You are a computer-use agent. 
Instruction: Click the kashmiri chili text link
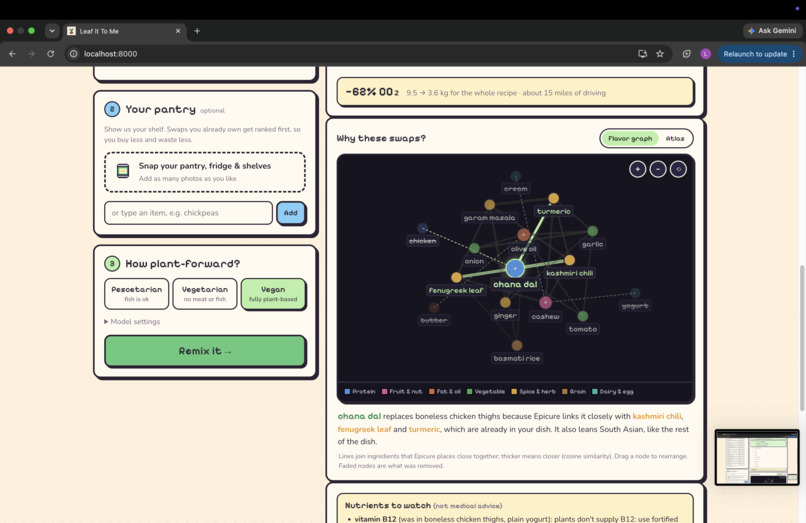pyautogui.click(x=656, y=416)
